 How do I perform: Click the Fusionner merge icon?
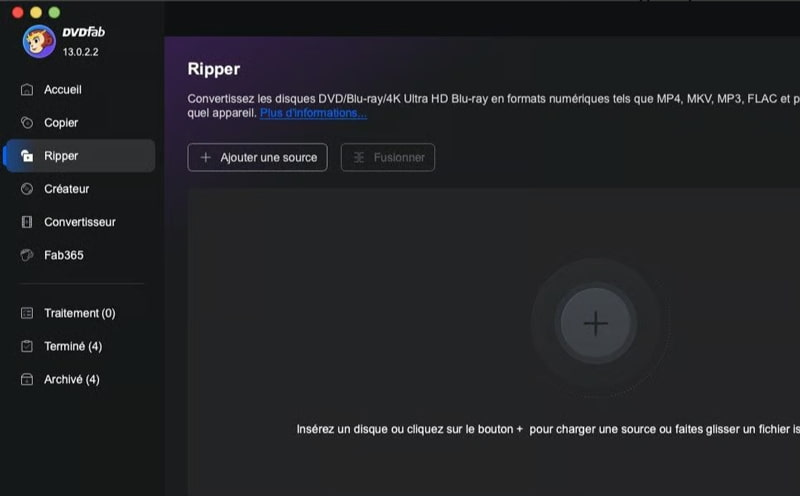(359, 157)
